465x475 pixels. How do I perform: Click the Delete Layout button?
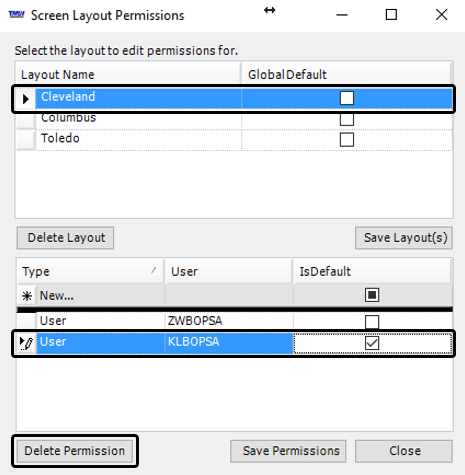(65, 238)
